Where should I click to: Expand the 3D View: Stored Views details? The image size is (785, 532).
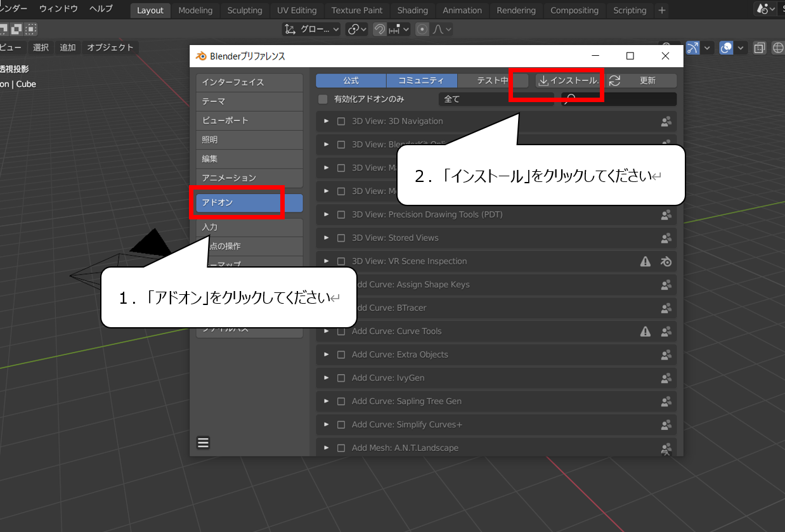[x=327, y=238]
